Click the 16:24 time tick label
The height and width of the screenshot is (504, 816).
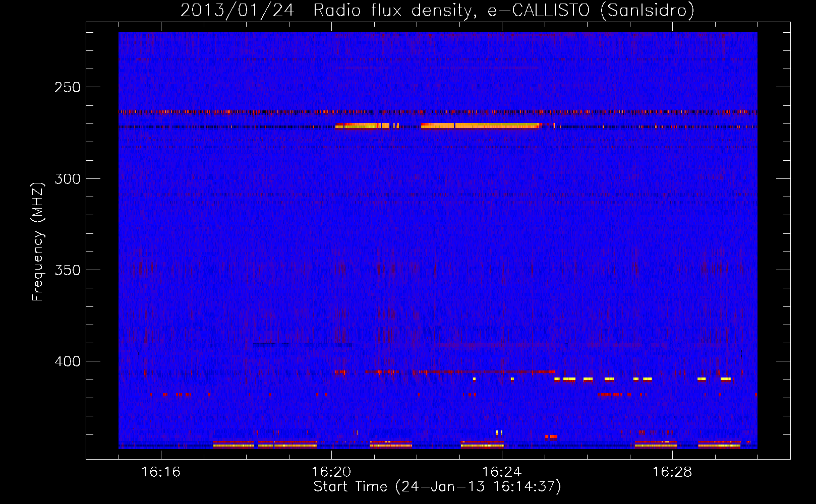502,472
